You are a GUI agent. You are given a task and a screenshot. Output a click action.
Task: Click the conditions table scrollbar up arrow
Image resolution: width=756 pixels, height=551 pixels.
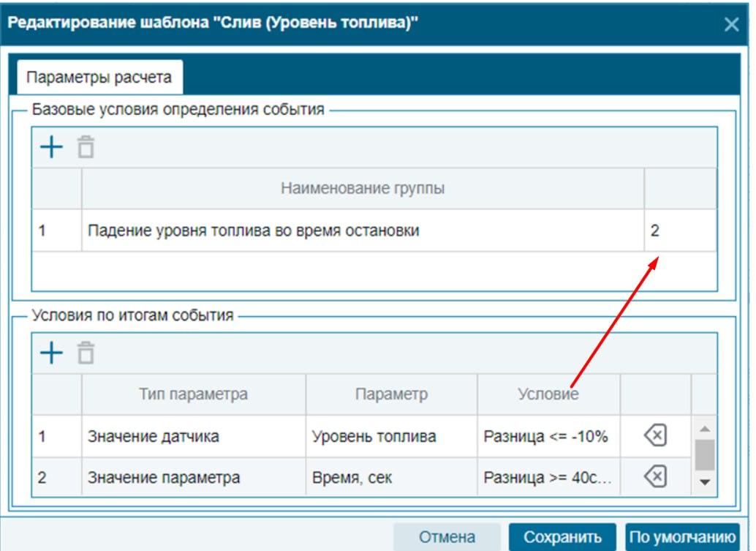[x=704, y=429]
